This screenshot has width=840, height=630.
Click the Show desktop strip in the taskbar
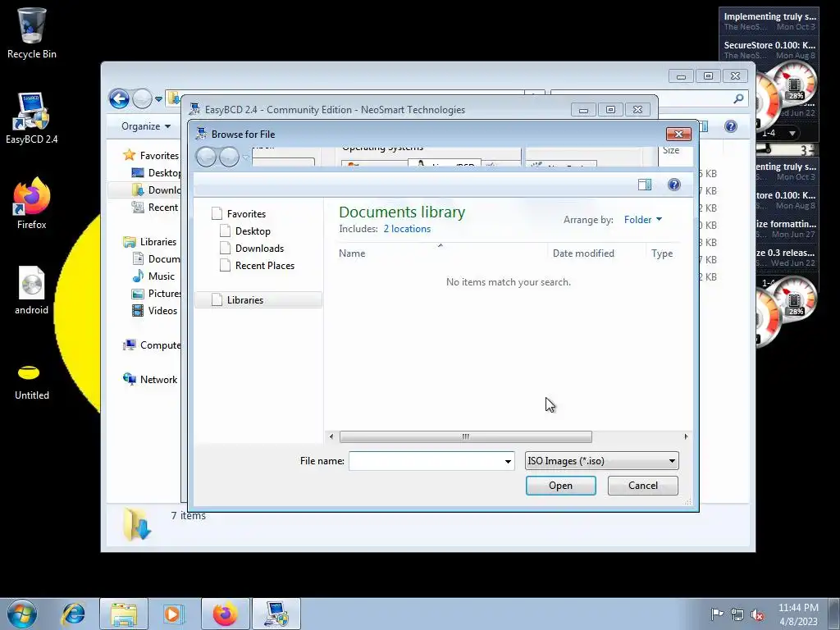834,614
